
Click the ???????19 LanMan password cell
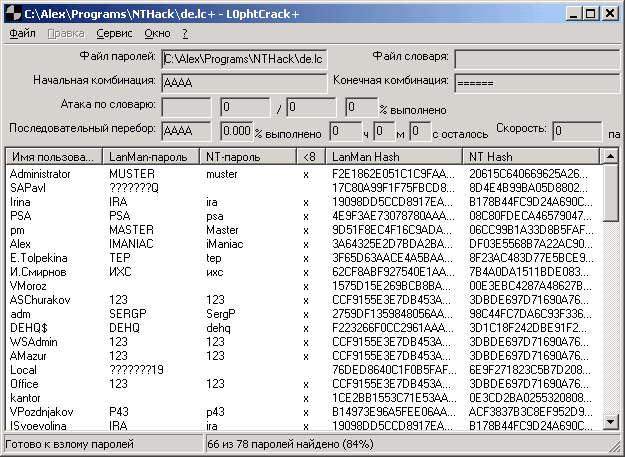pyautogui.click(x=136, y=370)
